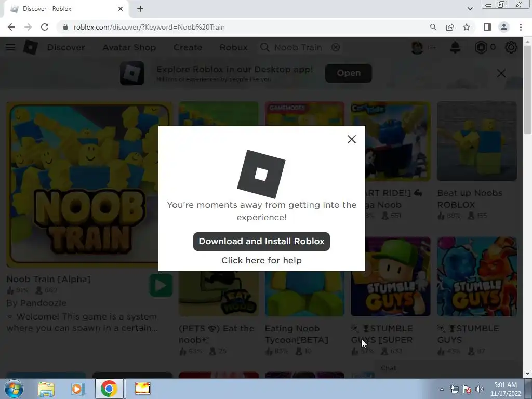Click the Roblox home logo
The height and width of the screenshot is (399, 532).
31,47
